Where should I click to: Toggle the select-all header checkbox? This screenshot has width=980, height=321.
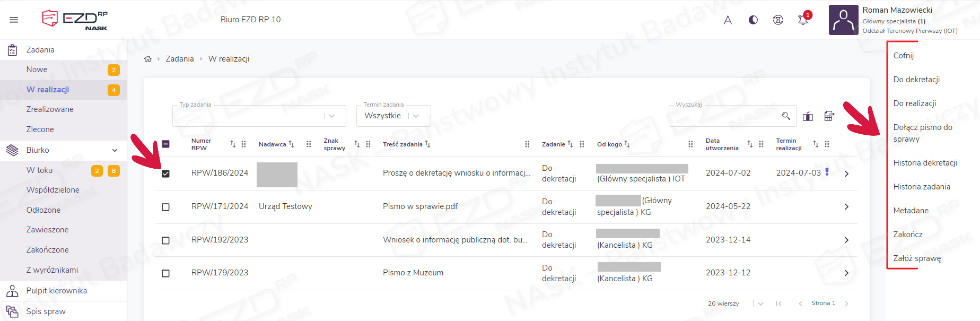coord(165,144)
